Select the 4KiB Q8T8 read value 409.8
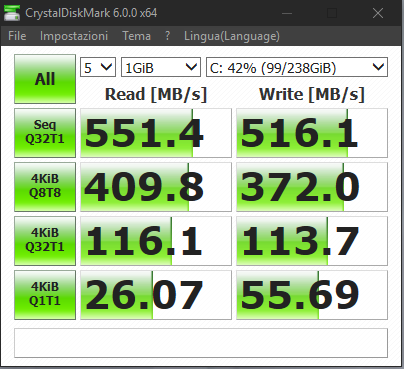Image resolution: width=404 pixels, height=369 pixels. pyautogui.click(x=156, y=187)
